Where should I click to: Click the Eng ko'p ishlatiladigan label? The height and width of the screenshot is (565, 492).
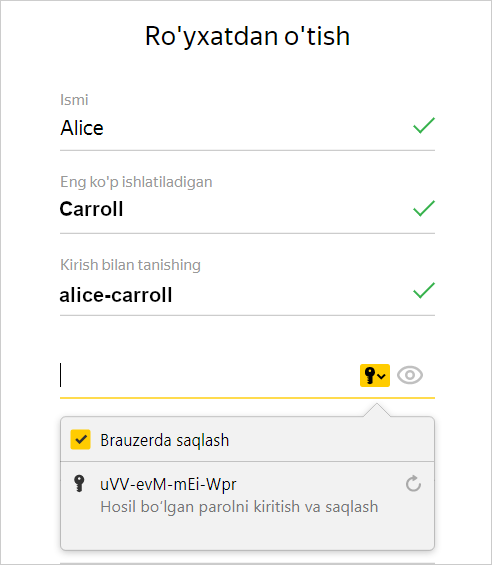click(136, 182)
